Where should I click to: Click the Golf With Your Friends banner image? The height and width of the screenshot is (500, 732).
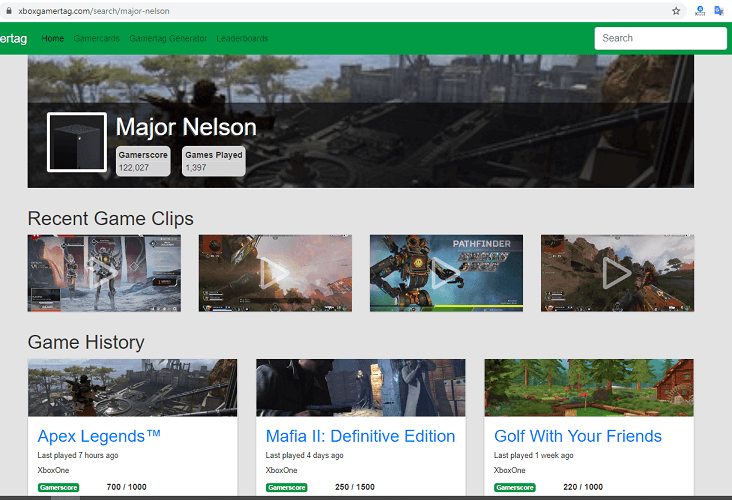point(589,387)
